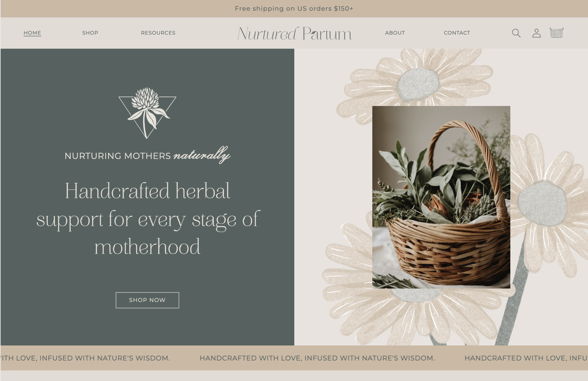Open the account profile icon
The height and width of the screenshot is (381, 588).
pyautogui.click(x=536, y=33)
